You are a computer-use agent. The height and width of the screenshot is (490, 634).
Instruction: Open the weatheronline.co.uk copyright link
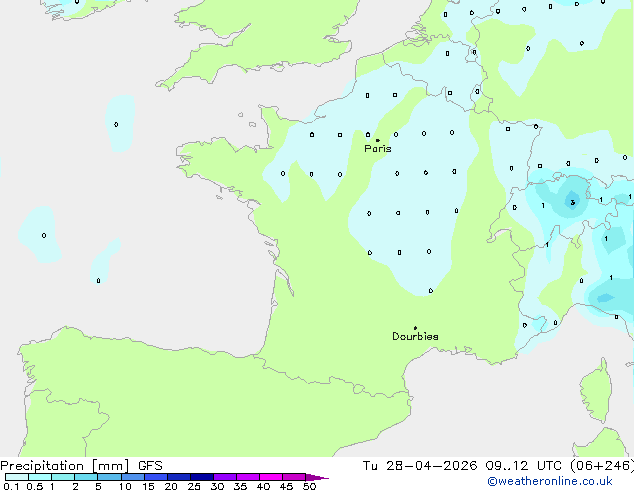click(x=550, y=481)
